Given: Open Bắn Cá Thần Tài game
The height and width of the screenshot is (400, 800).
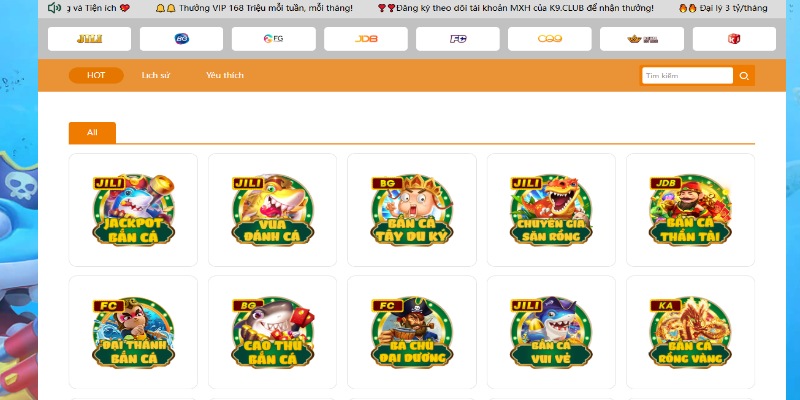Looking at the screenshot, I should click(x=690, y=210).
